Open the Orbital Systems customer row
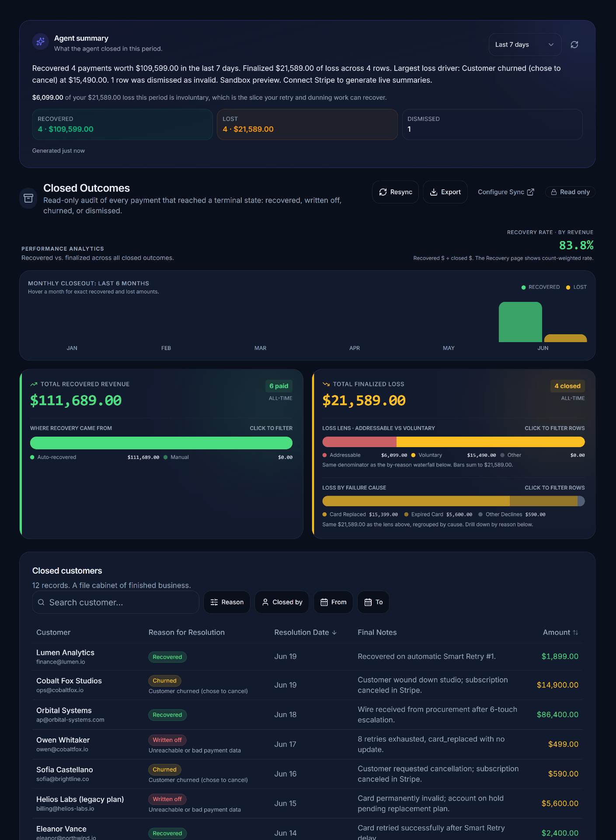 pyautogui.click(x=307, y=715)
